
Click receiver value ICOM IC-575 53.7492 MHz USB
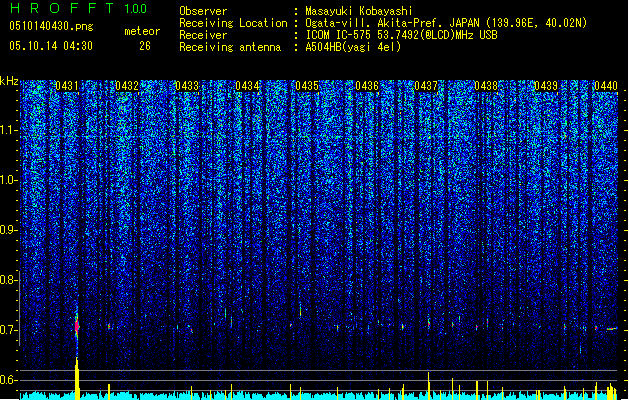coord(401,35)
